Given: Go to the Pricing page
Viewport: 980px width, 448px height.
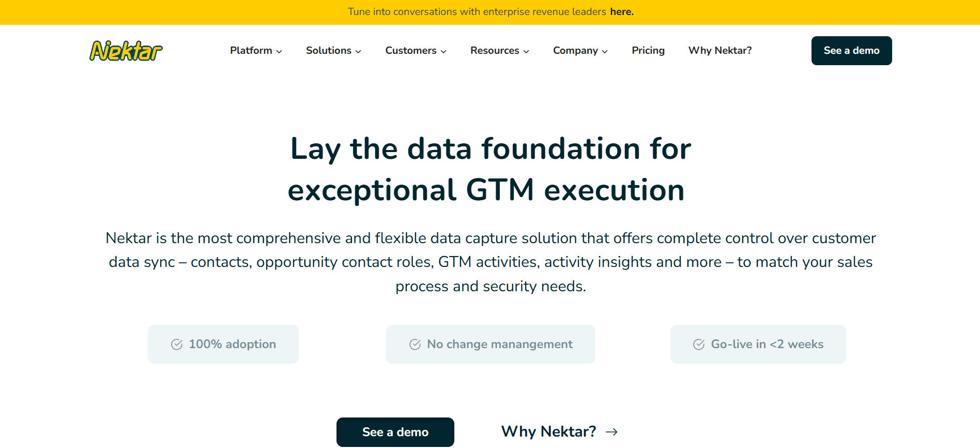Looking at the screenshot, I should point(648,51).
